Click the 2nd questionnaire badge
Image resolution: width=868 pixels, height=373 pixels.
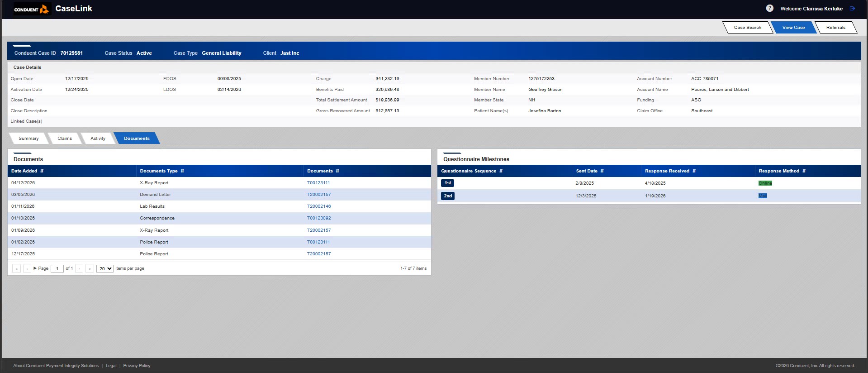pos(448,196)
